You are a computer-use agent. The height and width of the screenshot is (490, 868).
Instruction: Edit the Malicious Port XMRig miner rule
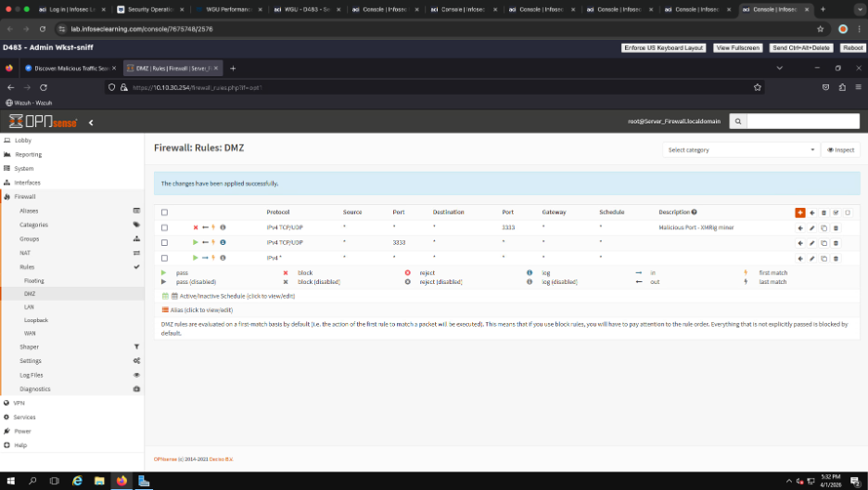tap(812, 227)
